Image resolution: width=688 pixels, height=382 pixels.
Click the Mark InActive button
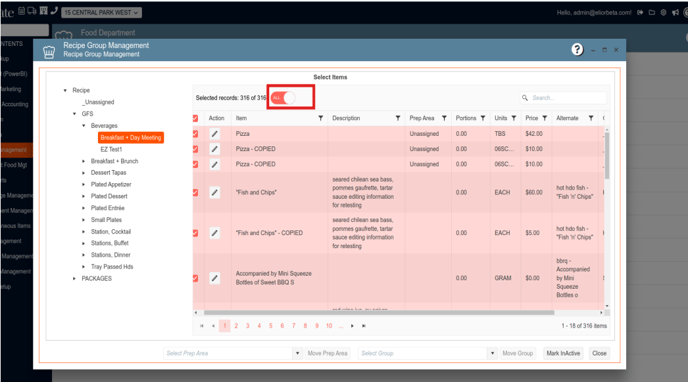(x=563, y=353)
